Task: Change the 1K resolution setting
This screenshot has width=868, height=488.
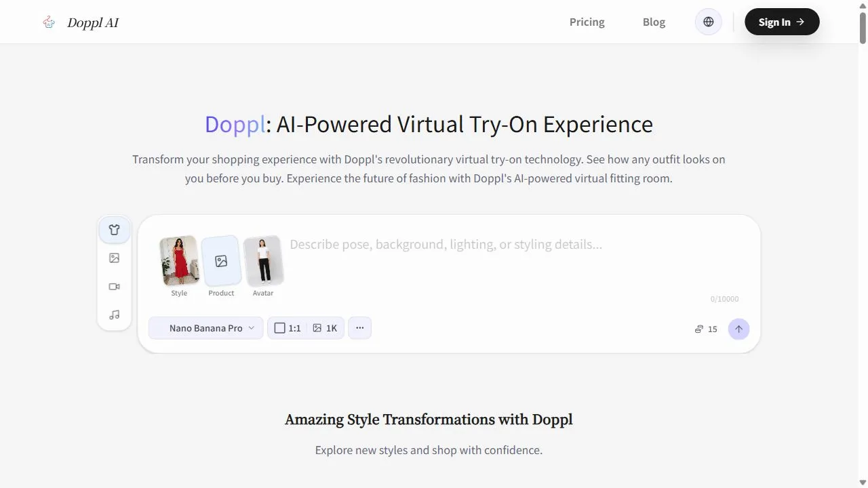Action: 325,328
